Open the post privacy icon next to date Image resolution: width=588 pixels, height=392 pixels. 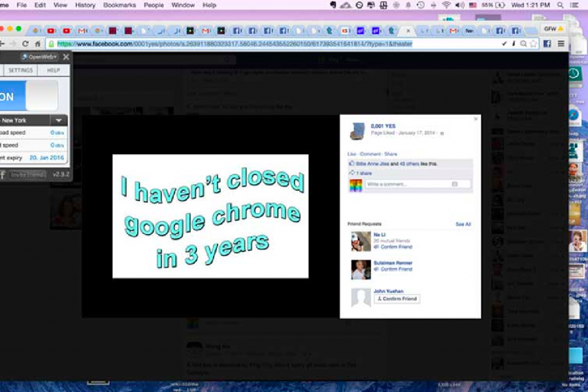point(442,133)
